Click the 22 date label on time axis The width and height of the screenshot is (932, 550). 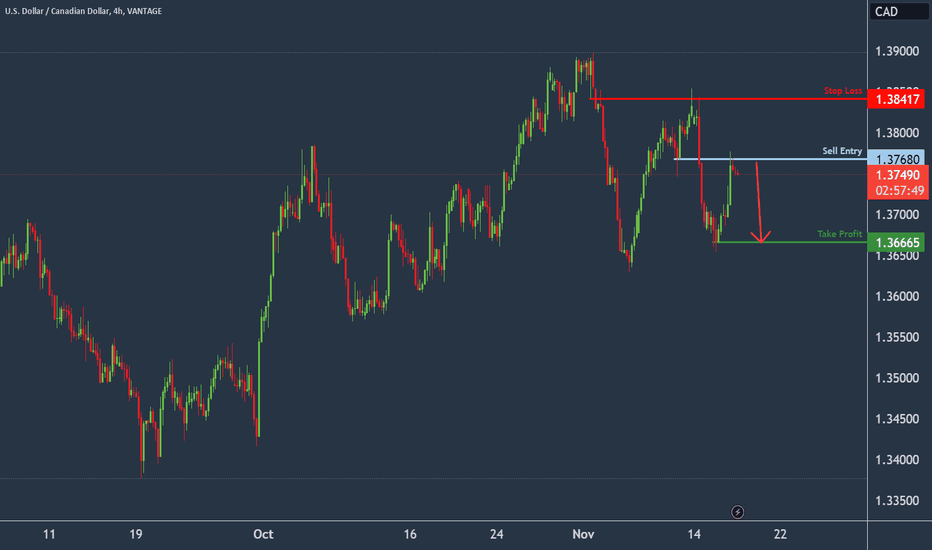[x=780, y=535]
